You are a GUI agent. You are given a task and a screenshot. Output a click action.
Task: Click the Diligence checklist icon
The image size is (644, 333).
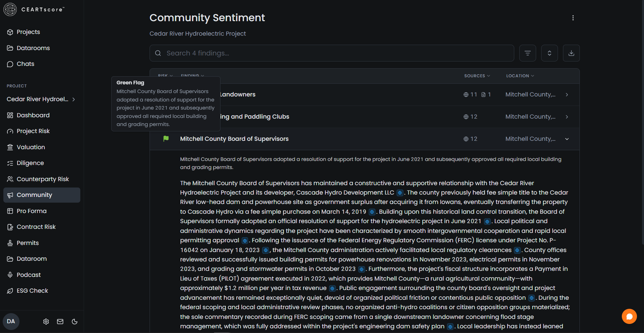[10, 163]
